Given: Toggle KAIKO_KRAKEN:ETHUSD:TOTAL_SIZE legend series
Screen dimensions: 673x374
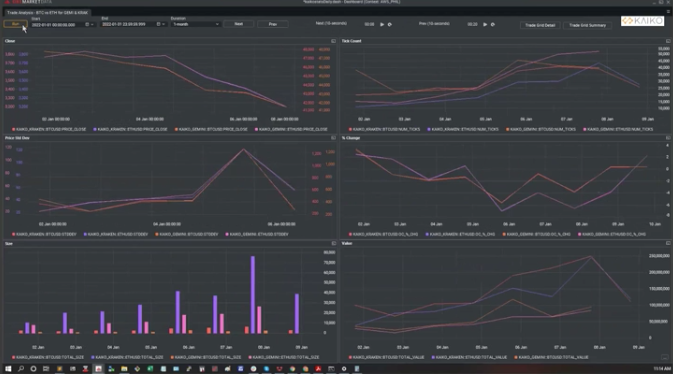Looking at the screenshot, I should pyautogui.click(x=127, y=357).
